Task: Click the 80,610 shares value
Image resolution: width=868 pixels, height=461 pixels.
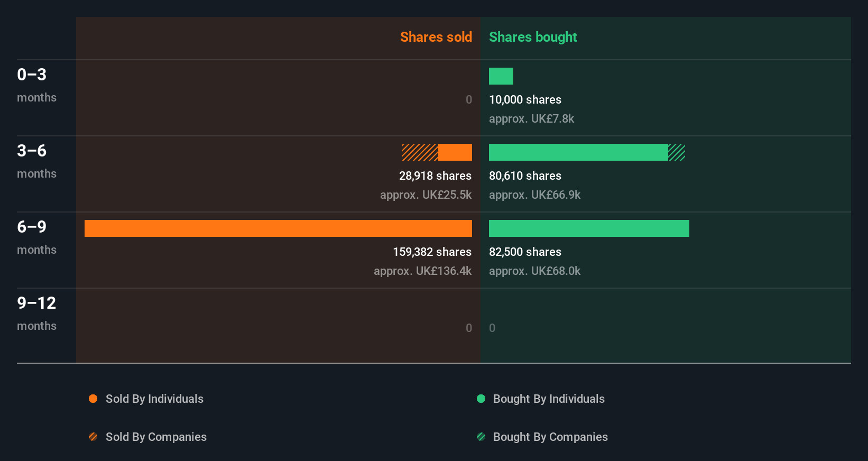Action: pyautogui.click(x=525, y=176)
